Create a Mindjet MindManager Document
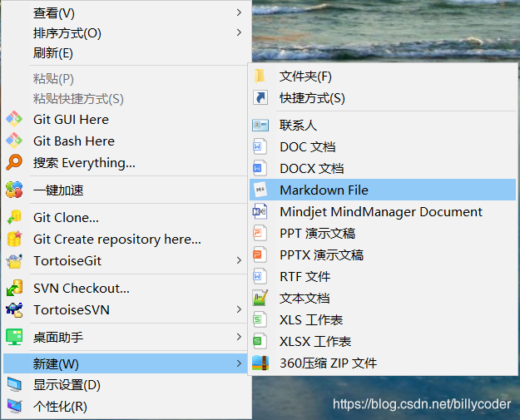Screen dimensions: 520x420 [383, 211]
